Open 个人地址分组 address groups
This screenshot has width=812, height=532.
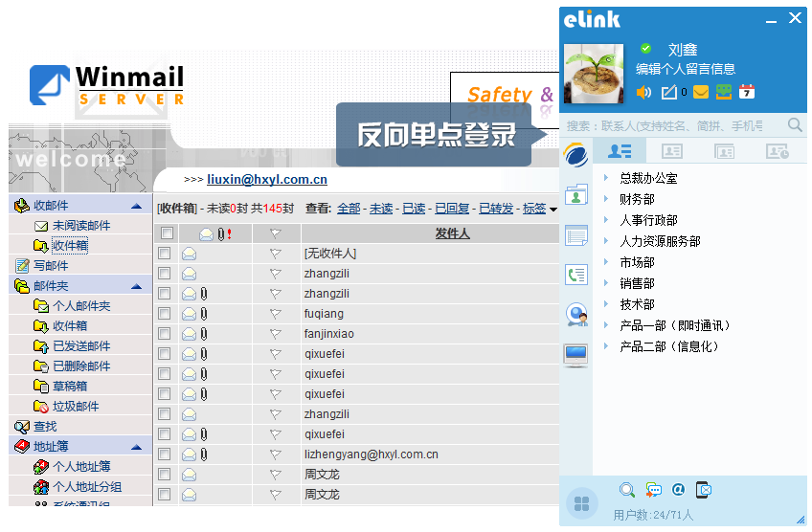tap(87, 487)
